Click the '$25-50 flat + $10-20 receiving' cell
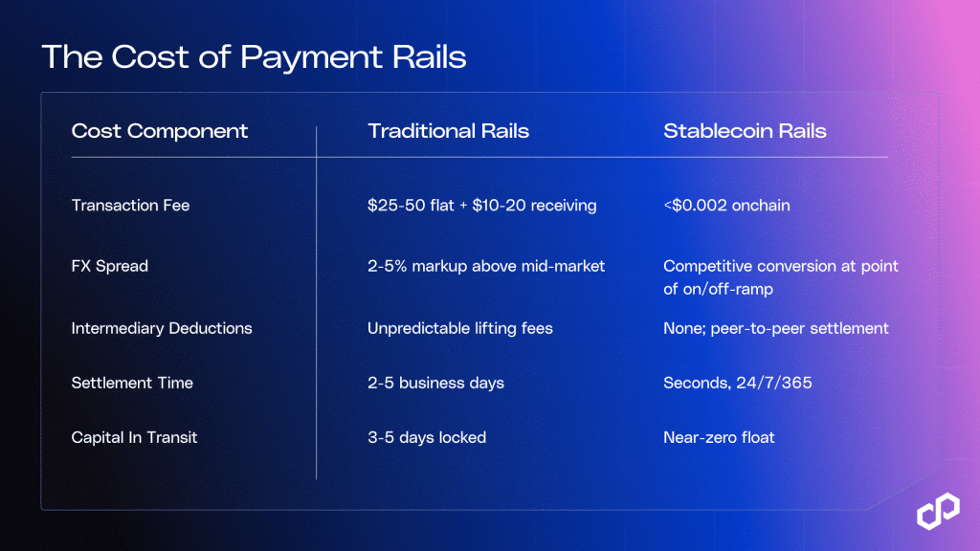The width and height of the screenshot is (980, 551). (x=482, y=205)
